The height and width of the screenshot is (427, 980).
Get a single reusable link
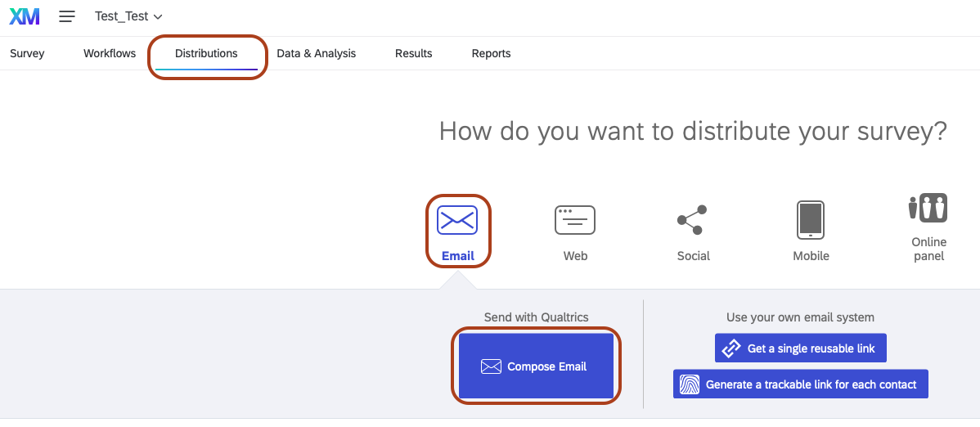801,348
